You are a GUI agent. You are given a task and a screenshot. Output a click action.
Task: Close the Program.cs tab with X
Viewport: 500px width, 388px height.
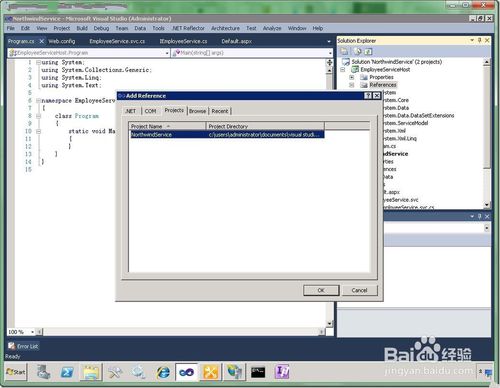click(x=41, y=41)
